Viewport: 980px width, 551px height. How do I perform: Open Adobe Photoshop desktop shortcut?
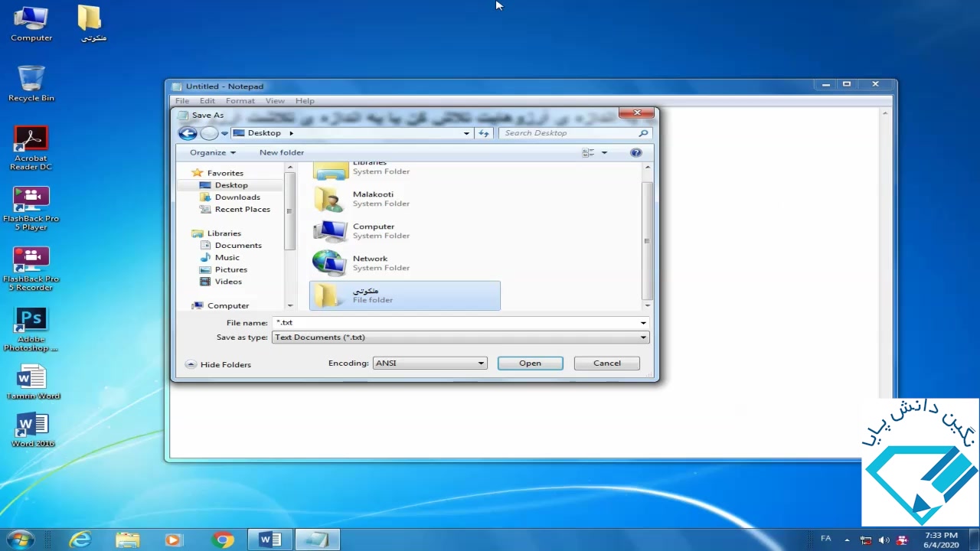tap(31, 319)
